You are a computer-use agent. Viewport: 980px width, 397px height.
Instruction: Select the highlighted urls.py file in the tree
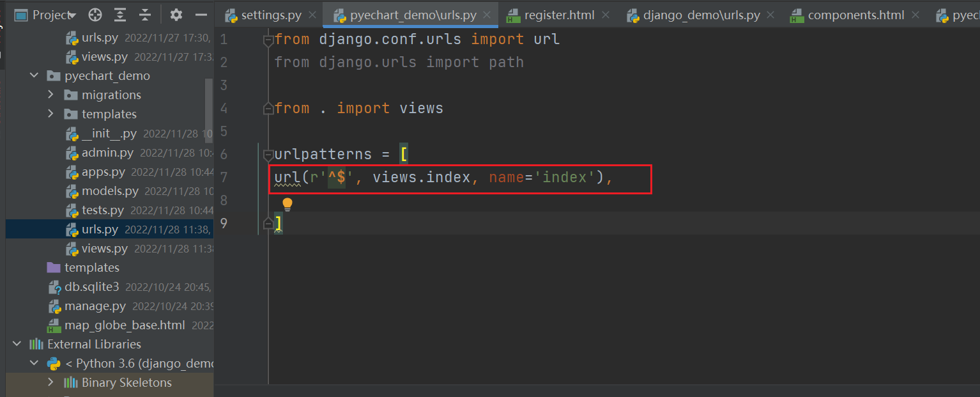[109, 229]
